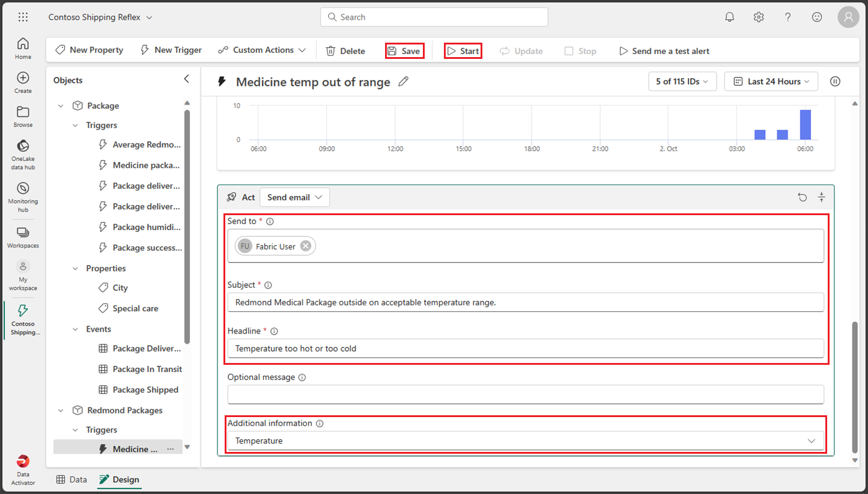Screen dimensions: 868x494
Task: Collapse the Redmond Packages Triggers group
Action: [x=75, y=430]
